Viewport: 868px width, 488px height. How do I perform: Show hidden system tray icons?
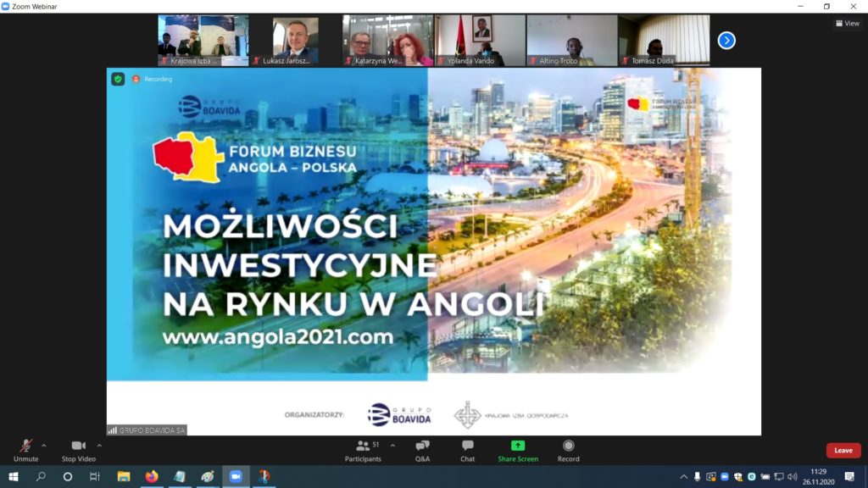(684, 476)
